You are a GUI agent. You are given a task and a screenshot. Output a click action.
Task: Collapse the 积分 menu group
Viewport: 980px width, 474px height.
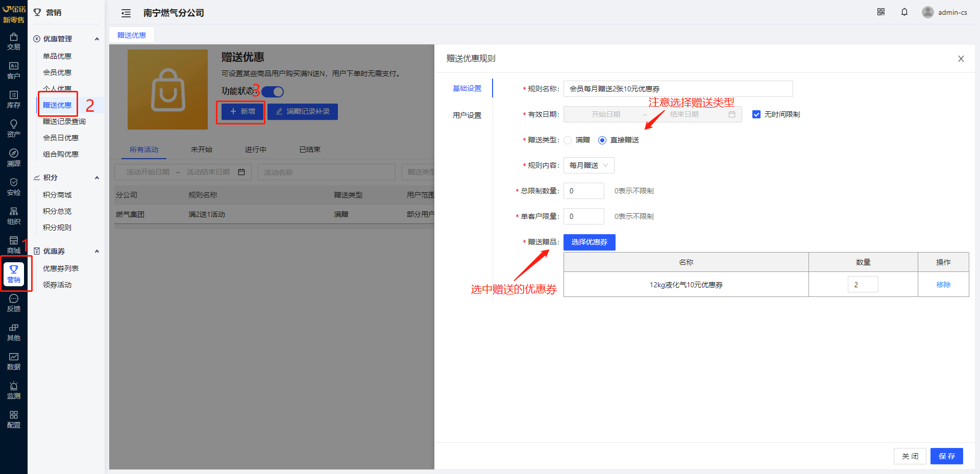[x=97, y=178]
